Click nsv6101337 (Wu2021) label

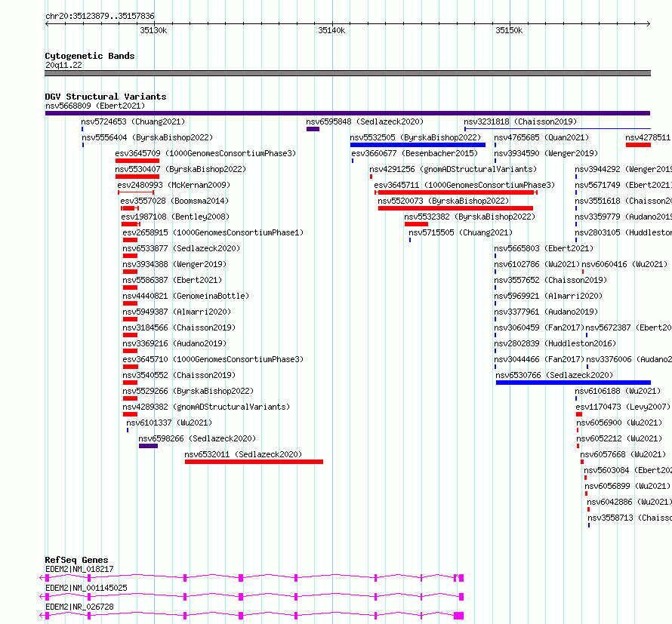tap(169, 423)
